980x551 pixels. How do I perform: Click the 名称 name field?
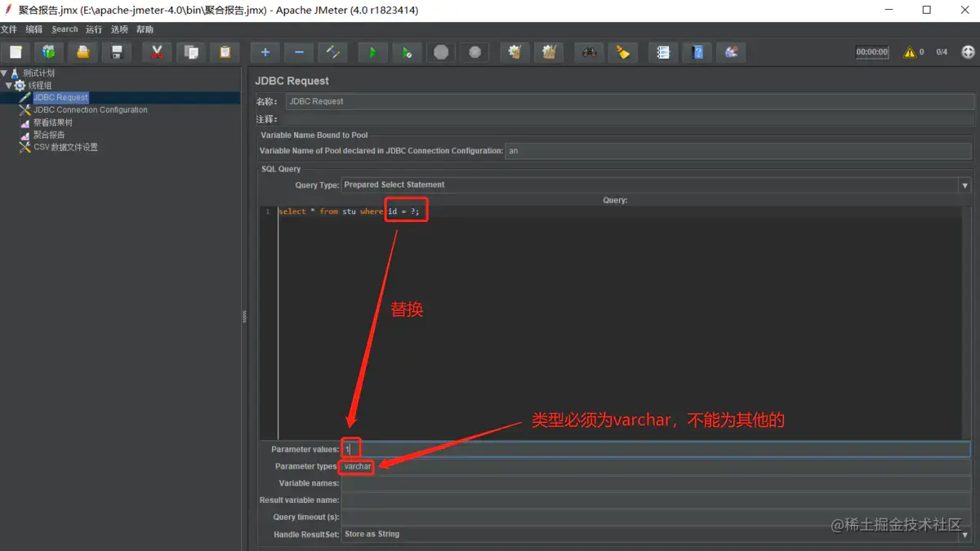[x=630, y=101]
